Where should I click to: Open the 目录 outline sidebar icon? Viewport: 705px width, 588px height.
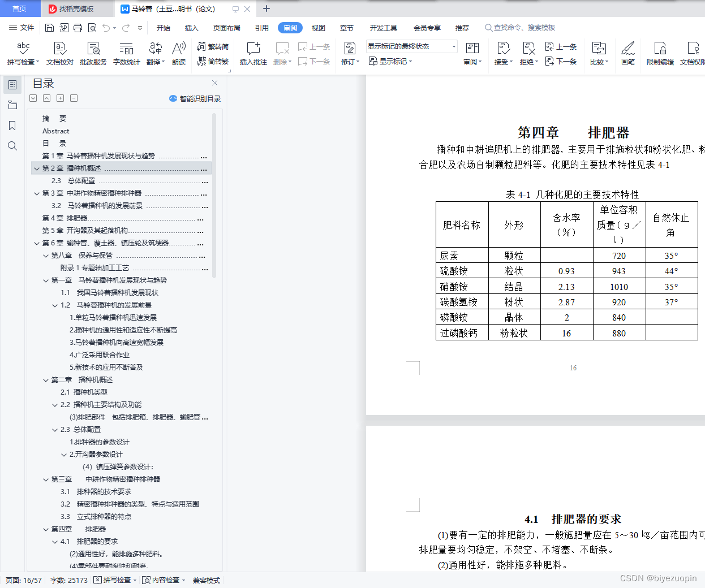coord(12,85)
